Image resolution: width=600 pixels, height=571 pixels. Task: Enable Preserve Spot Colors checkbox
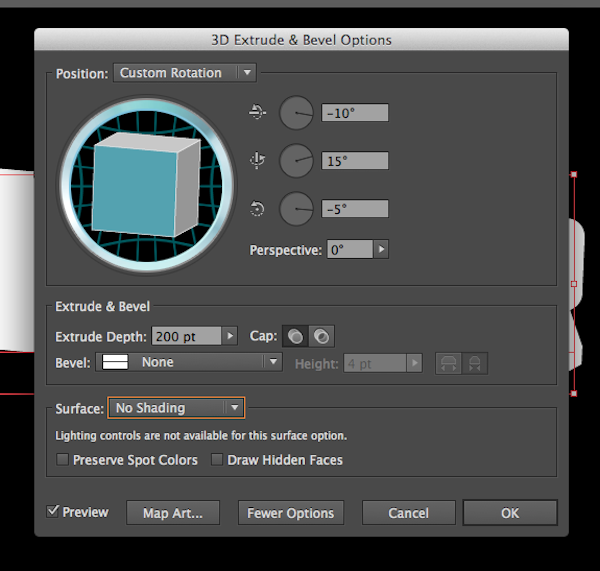point(63,460)
